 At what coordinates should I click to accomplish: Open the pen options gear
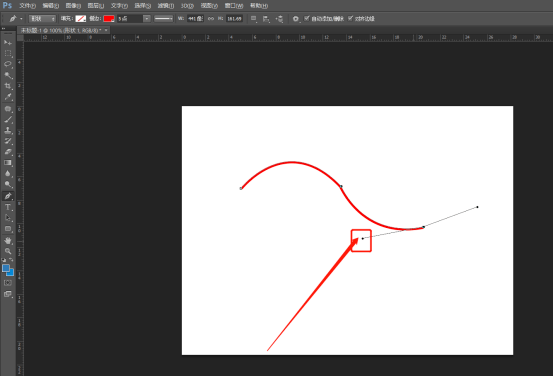click(x=296, y=19)
